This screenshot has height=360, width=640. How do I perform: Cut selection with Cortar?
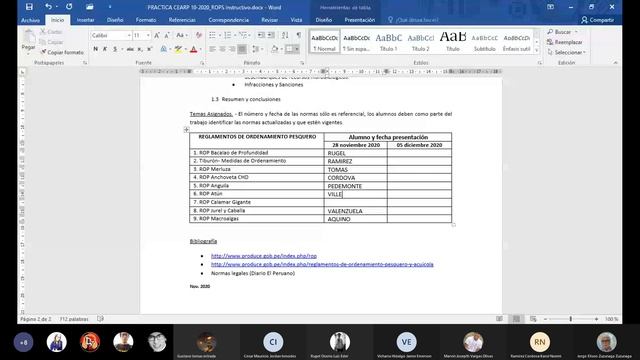51,31
